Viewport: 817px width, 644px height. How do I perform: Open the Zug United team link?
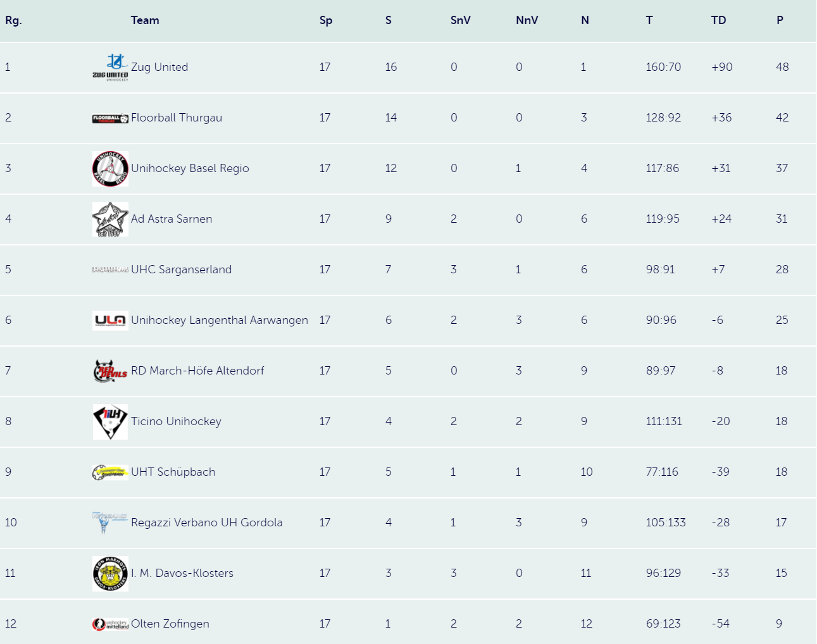[x=159, y=67]
